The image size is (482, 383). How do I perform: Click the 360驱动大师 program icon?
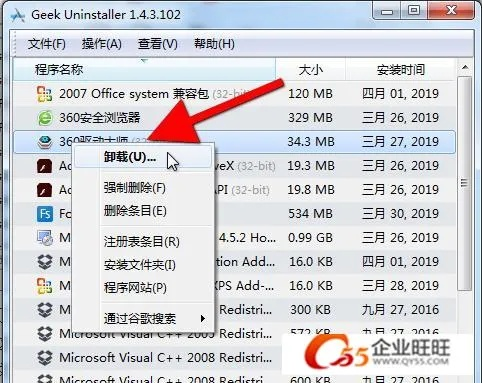coord(45,142)
